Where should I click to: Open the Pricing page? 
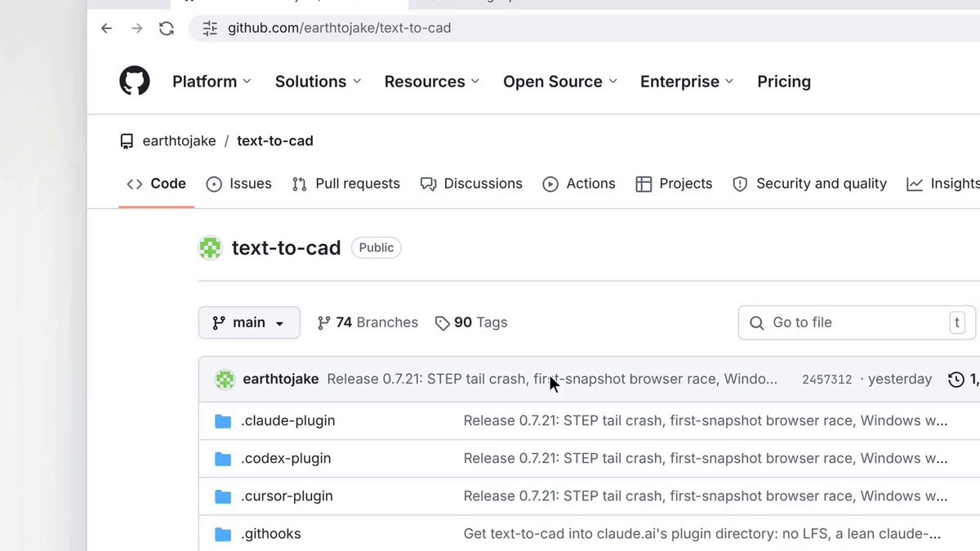point(784,82)
